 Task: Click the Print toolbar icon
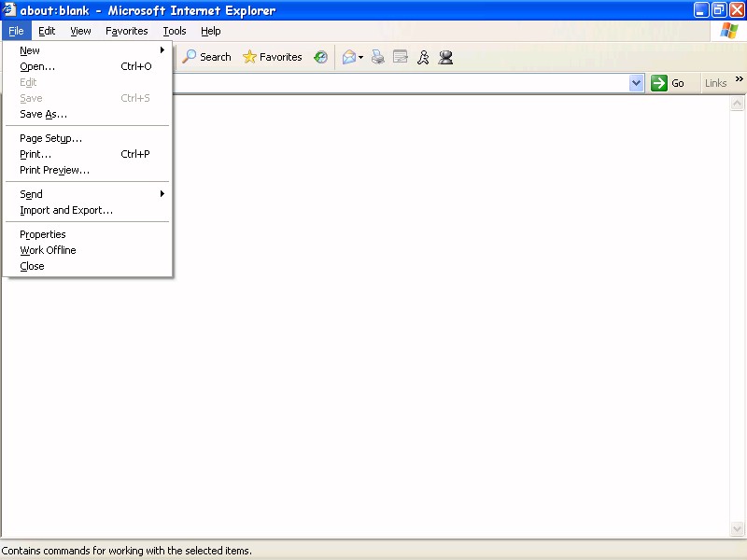[378, 57]
